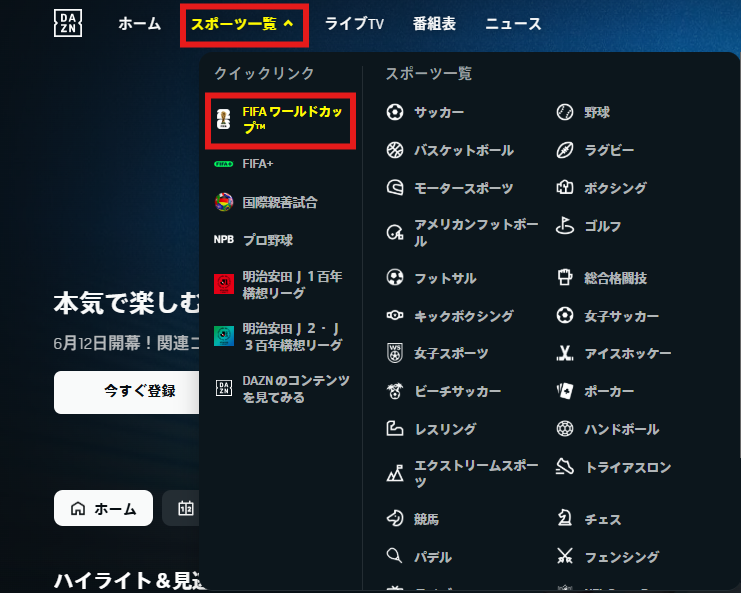The image size is (741, 593).
Task: Click the futsal ball icon for フットサル
Action: 395,277
